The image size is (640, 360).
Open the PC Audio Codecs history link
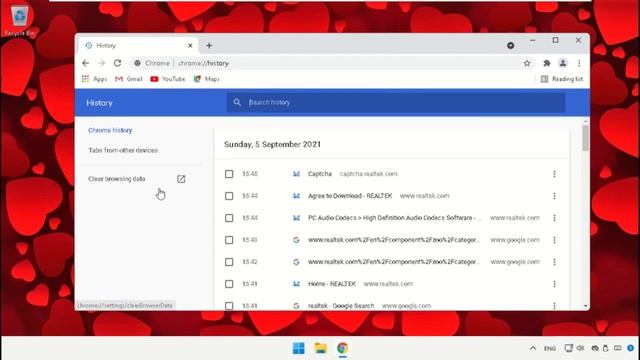tap(394, 218)
